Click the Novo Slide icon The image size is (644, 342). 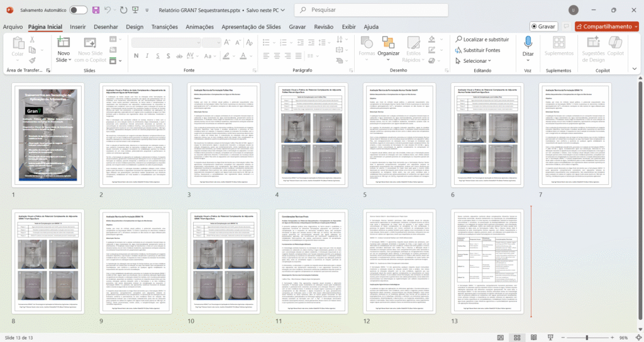tap(64, 43)
